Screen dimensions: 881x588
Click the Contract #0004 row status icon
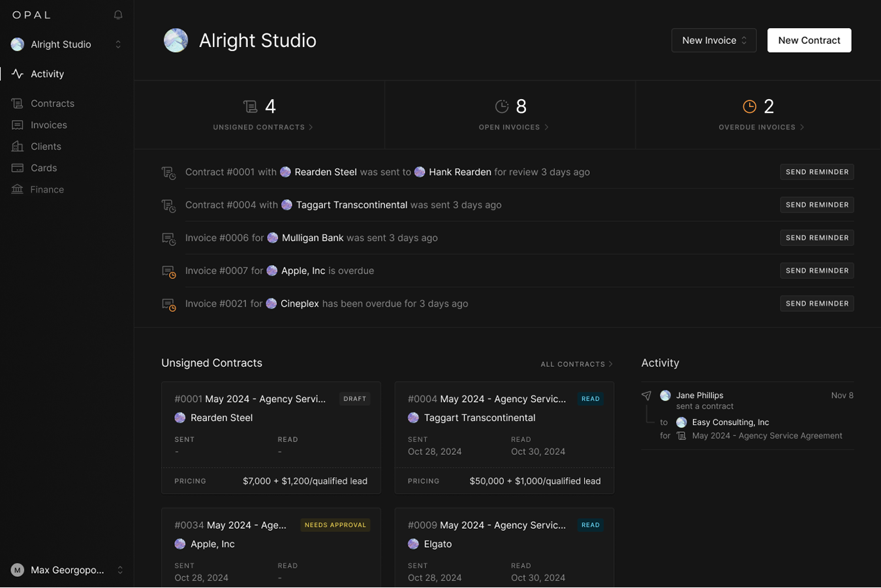click(169, 206)
